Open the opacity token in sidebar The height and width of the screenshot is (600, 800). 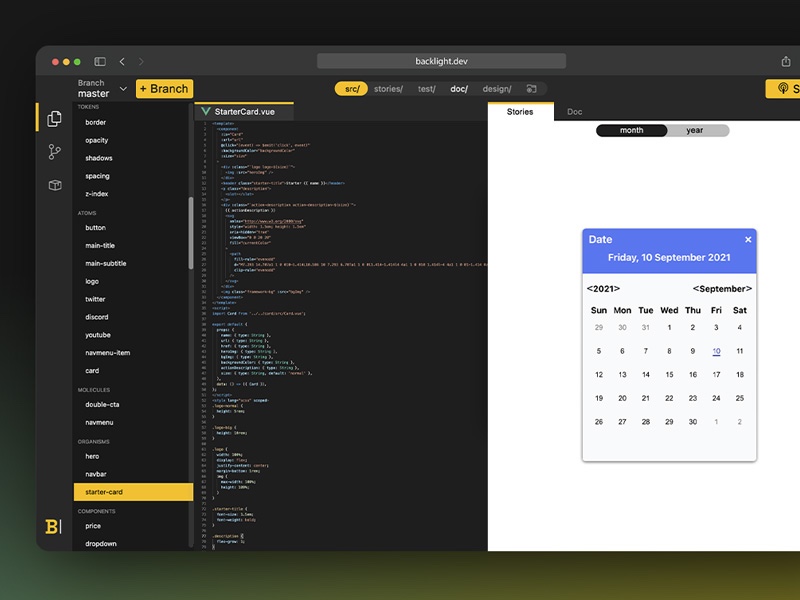point(96,140)
